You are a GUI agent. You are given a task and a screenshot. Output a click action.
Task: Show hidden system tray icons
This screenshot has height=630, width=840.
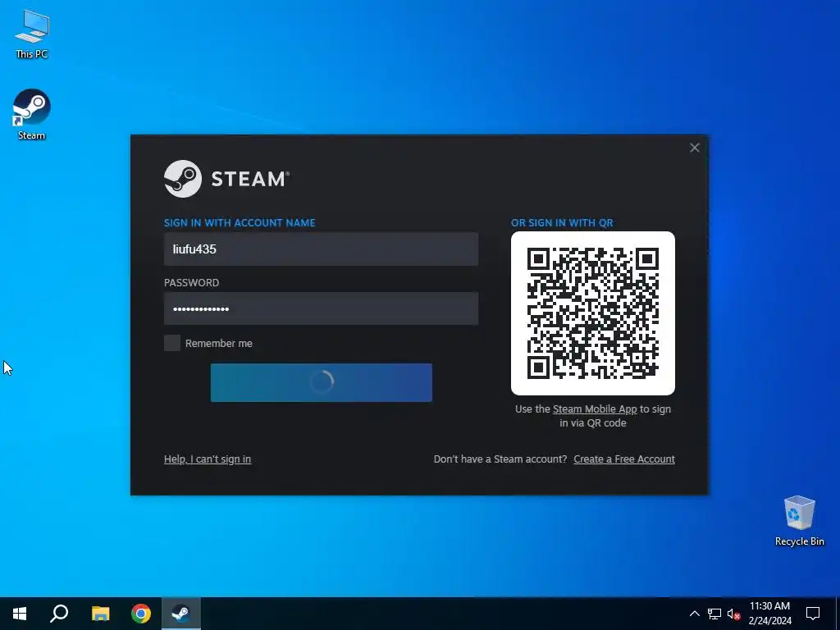pyautogui.click(x=694, y=614)
